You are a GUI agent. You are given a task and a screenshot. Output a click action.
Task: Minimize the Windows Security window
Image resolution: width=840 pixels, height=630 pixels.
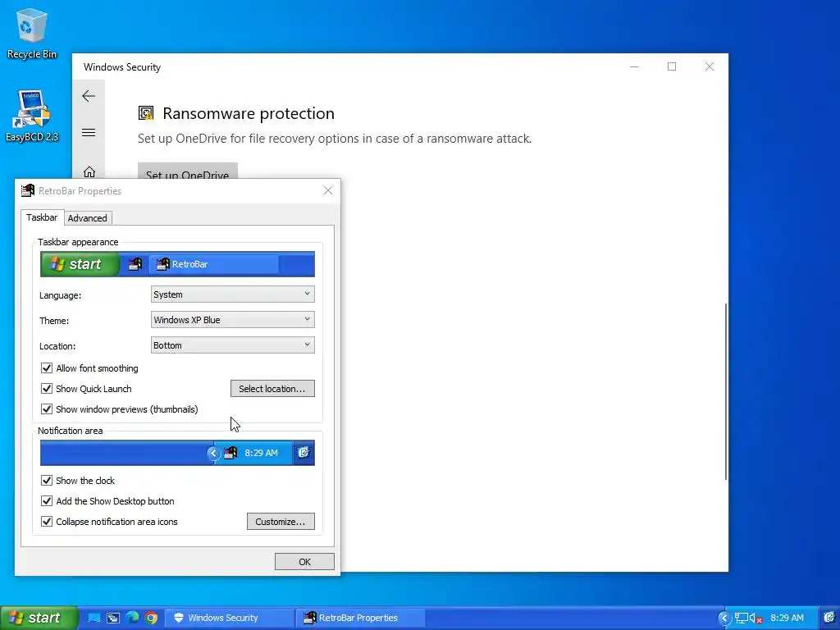coord(634,66)
